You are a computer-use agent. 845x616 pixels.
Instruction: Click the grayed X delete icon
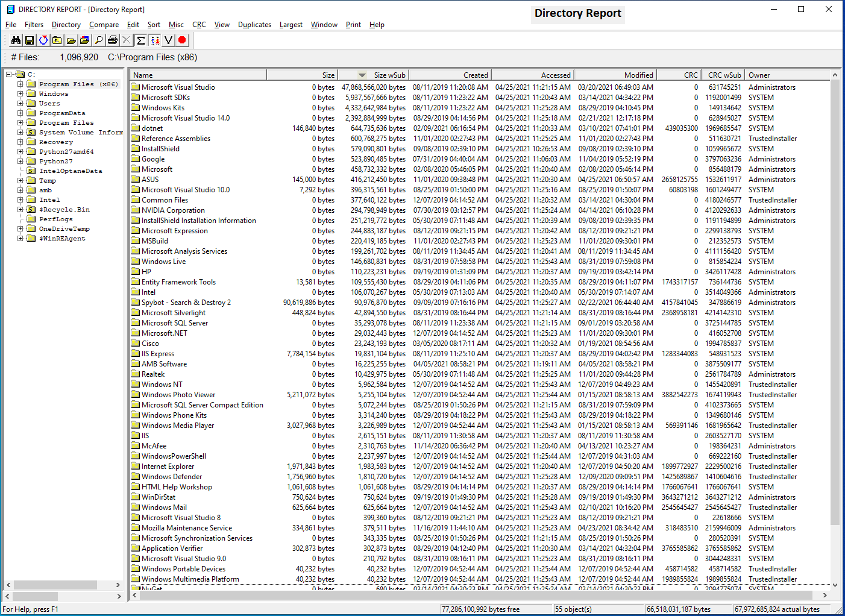[127, 40]
